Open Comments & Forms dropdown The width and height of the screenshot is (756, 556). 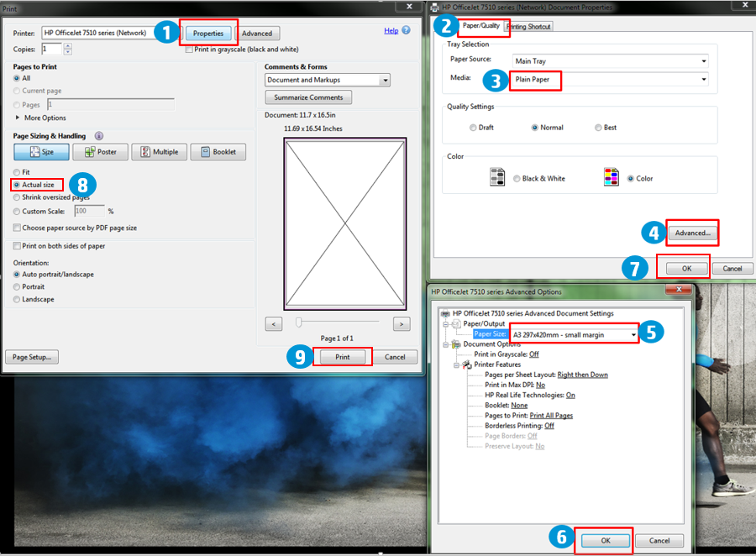(328, 80)
